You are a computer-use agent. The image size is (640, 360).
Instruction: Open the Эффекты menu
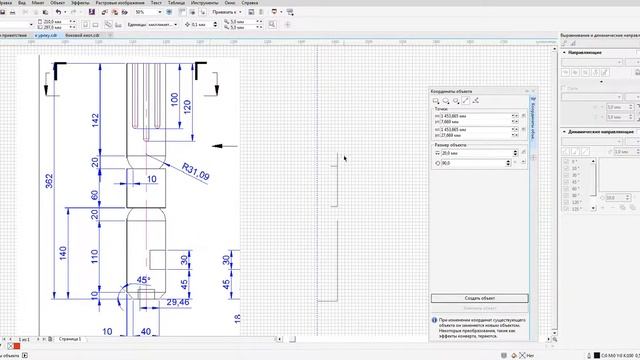point(80,3)
